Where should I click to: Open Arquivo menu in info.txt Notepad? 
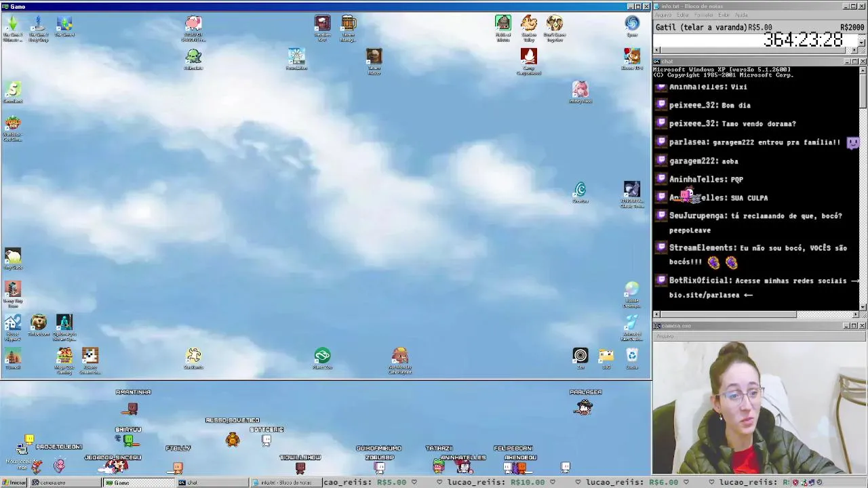click(663, 15)
